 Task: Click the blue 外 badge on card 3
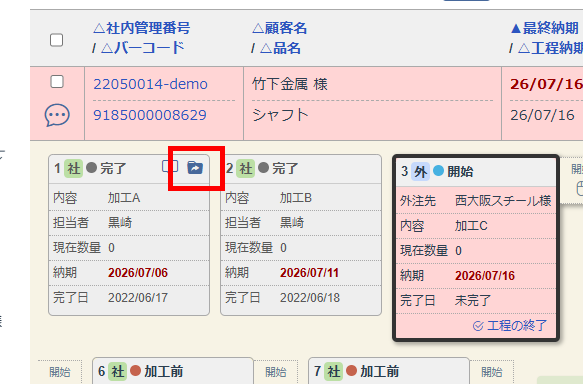pos(421,172)
